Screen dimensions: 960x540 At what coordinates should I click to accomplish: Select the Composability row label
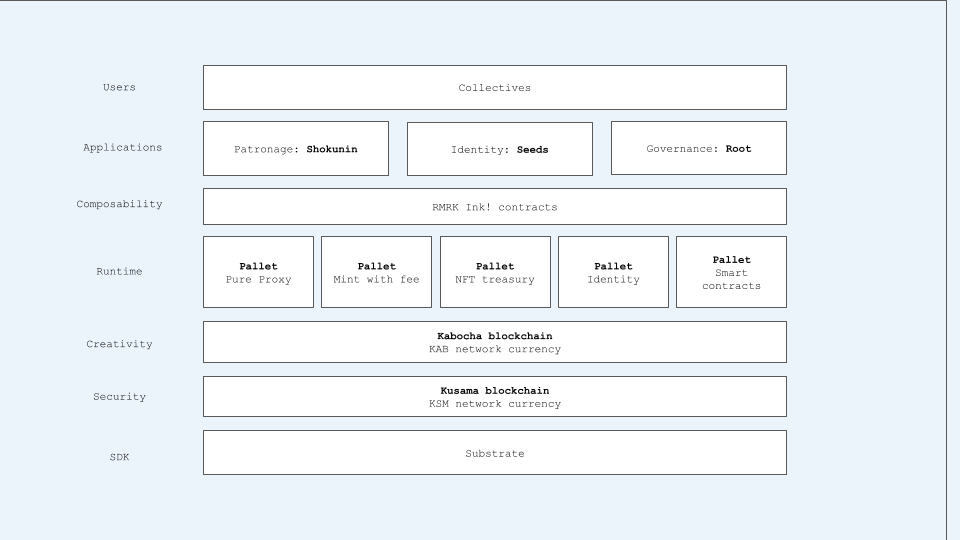119,204
